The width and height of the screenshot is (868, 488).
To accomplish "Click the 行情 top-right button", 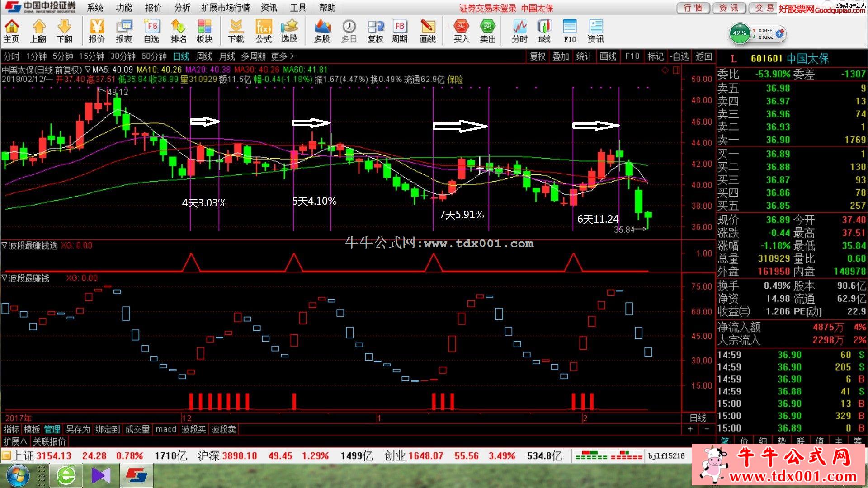I will coord(693,8).
